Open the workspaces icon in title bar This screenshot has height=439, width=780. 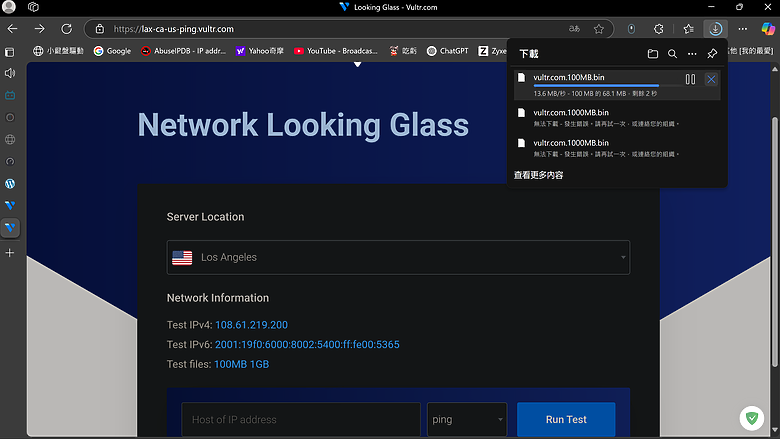33,7
